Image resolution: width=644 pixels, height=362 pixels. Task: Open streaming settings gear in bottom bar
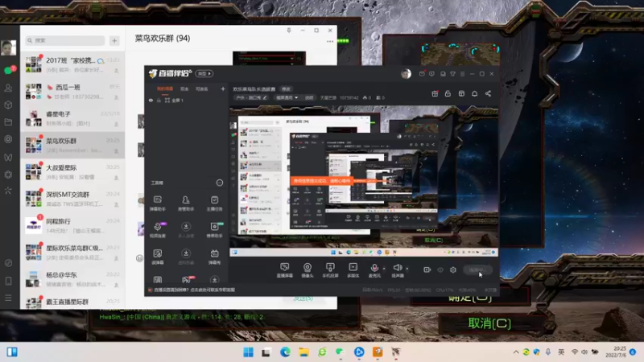tap(453, 269)
